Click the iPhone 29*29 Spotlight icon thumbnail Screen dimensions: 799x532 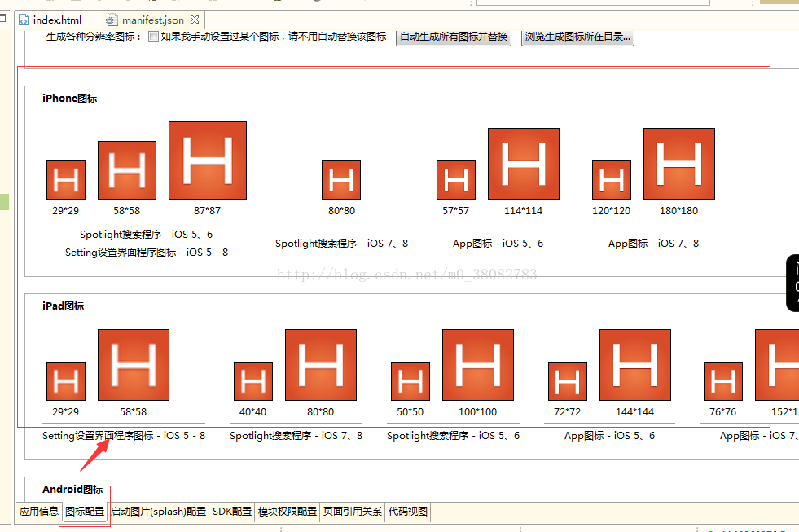pos(66,180)
